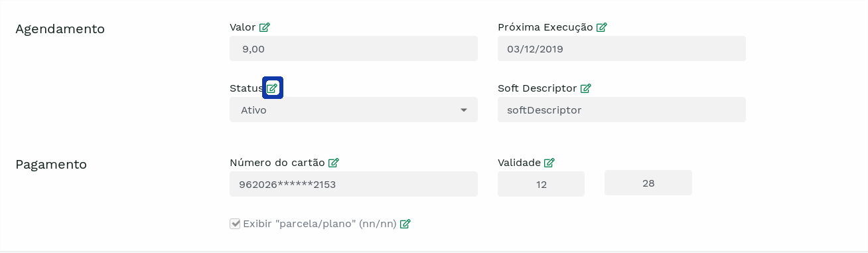Select the edit icon next to Validade

coord(549,162)
